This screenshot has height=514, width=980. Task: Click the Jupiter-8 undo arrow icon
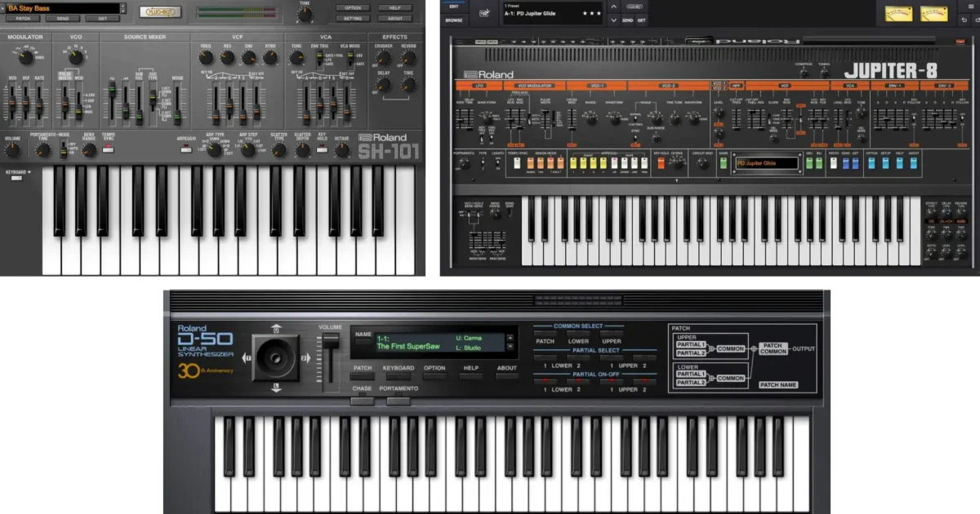[964, 20]
